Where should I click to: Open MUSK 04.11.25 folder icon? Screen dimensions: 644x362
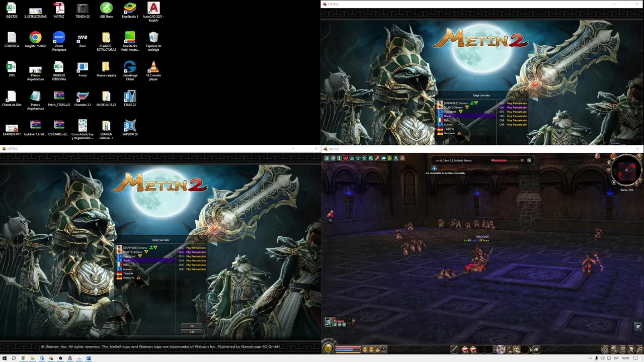pos(106,99)
